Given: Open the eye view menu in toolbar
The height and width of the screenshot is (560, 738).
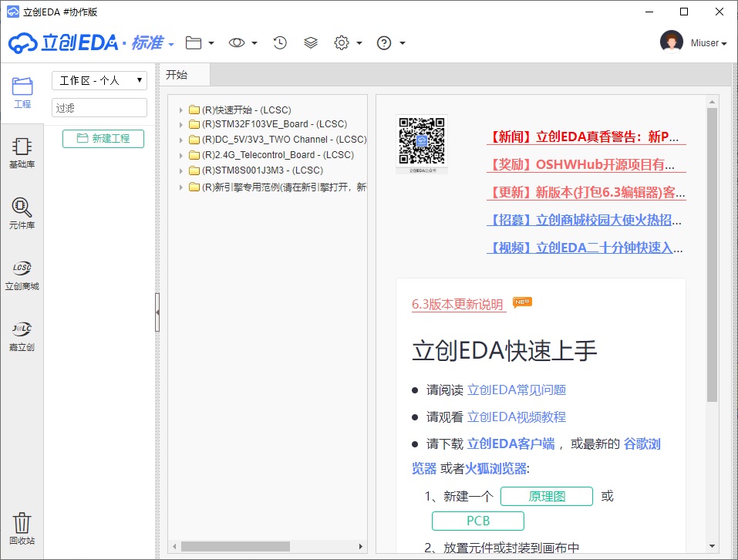Looking at the screenshot, I should point(242,43).
